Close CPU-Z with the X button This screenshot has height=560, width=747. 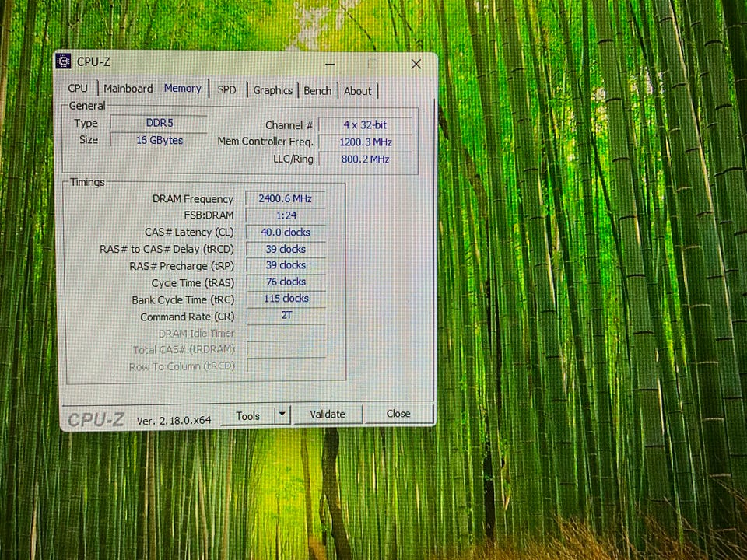[x=416, y=64]
